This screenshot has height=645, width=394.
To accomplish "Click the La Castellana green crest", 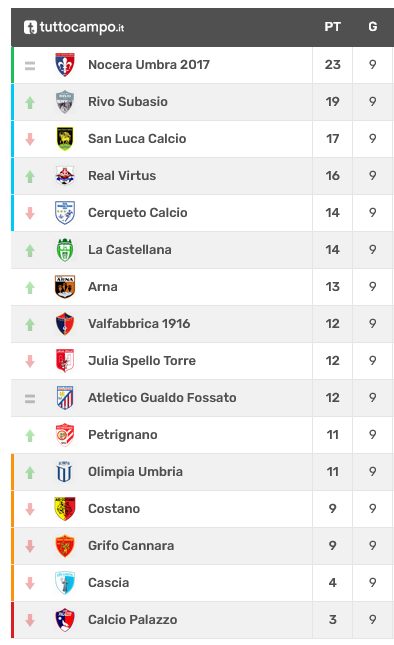I will coord(65,250).
